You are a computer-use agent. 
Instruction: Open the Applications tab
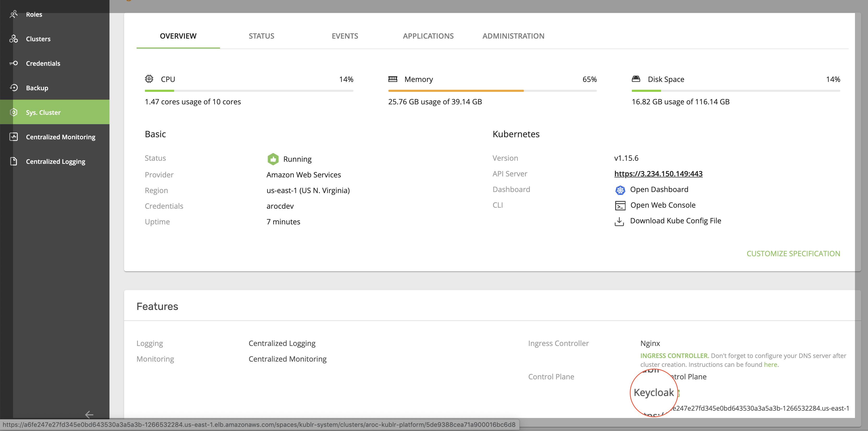pos(428,36)
